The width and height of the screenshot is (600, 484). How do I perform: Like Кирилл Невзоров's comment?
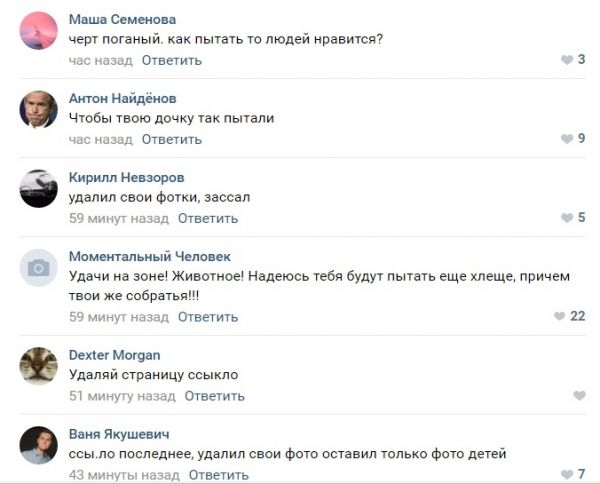(567, 218)
